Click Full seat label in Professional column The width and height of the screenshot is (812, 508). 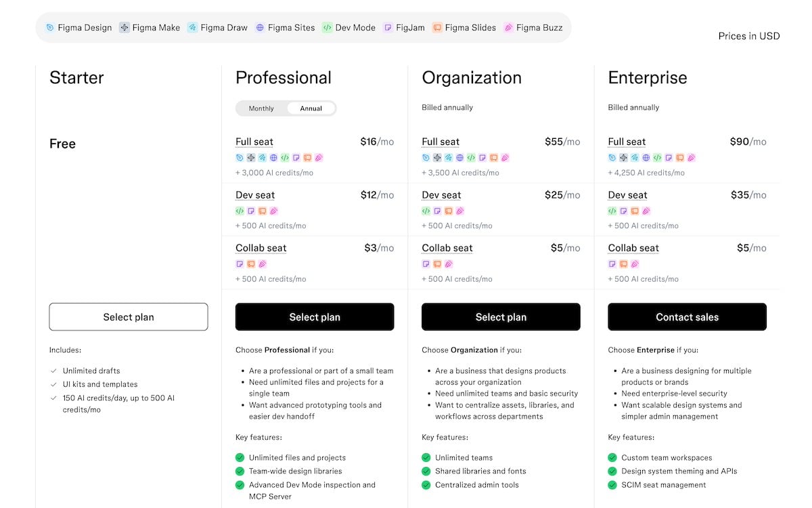(254, 142)
